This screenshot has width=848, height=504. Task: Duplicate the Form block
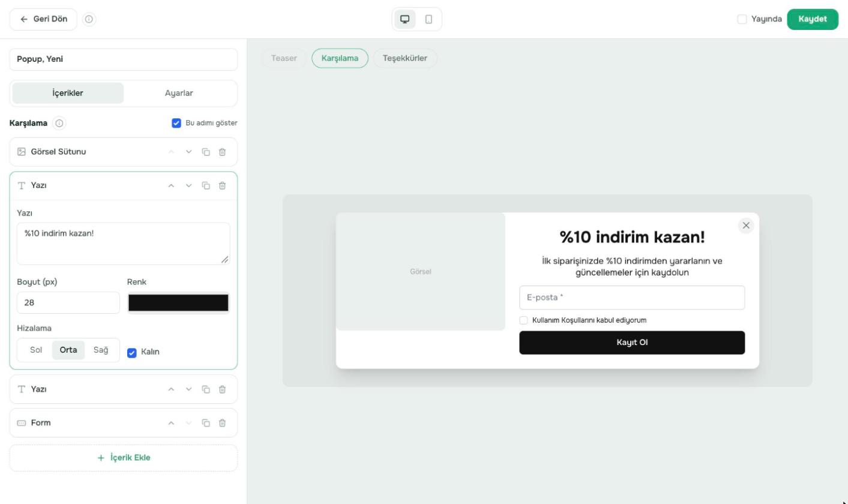coord(206,423)
